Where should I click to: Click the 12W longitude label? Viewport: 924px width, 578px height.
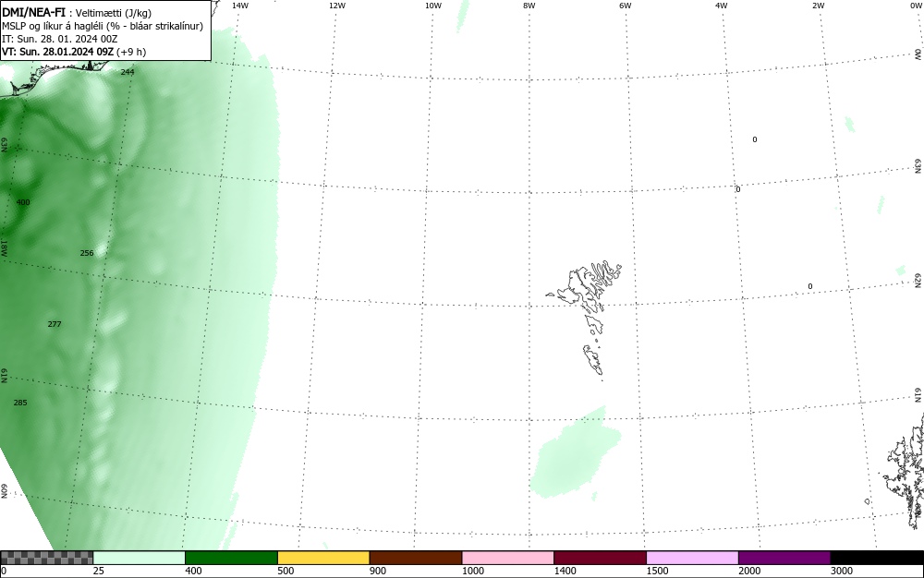[337, 6]
